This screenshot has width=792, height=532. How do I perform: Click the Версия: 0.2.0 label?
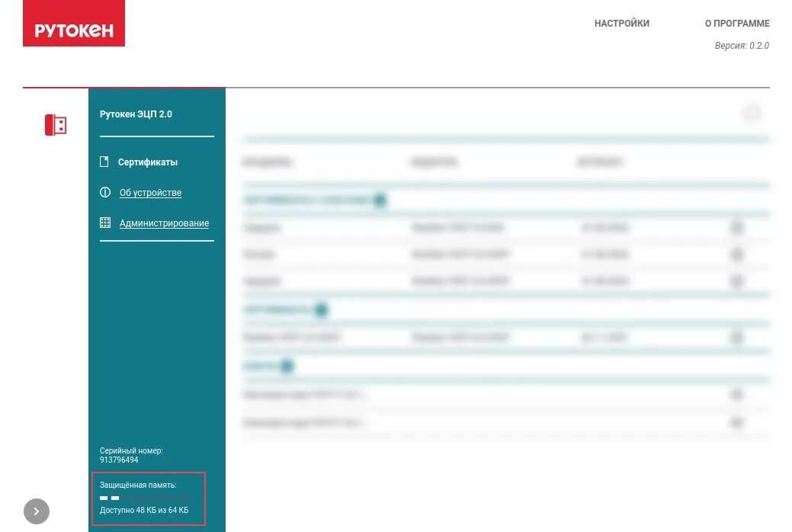tap(742, 46)
